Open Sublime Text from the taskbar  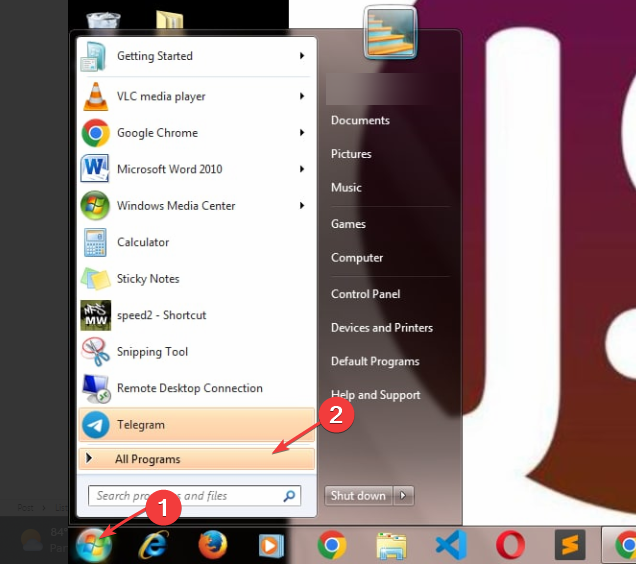point(570,545)
